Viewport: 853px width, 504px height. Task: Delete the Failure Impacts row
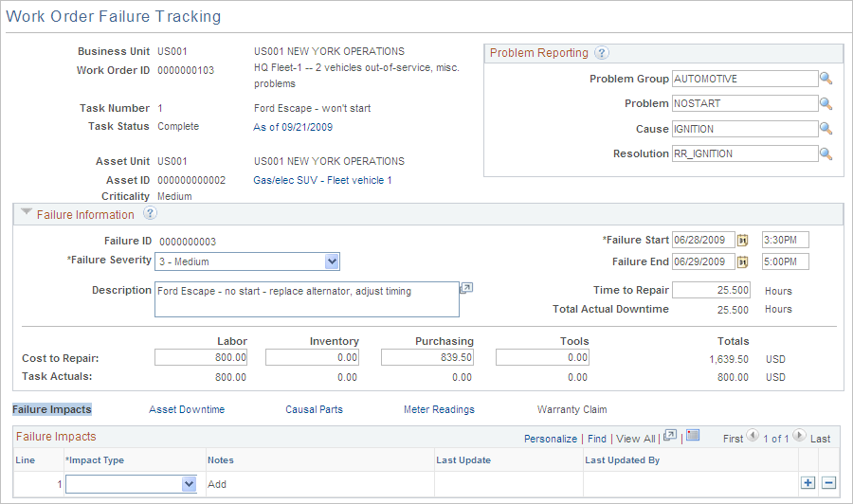pos(828,483)
